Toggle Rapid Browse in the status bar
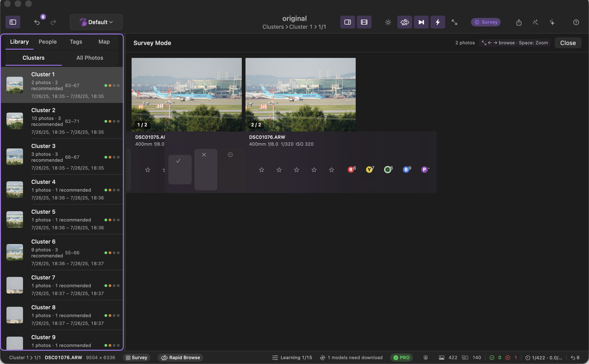589x364 pixels. 181,357
